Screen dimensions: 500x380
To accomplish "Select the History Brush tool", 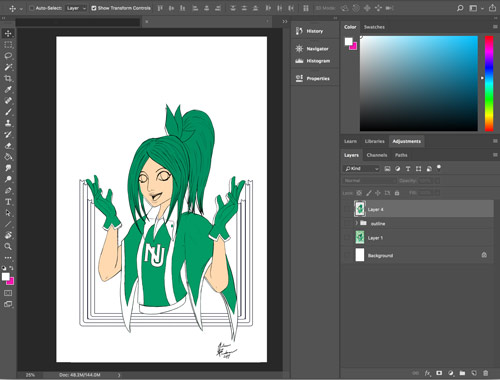I will 8,134.
